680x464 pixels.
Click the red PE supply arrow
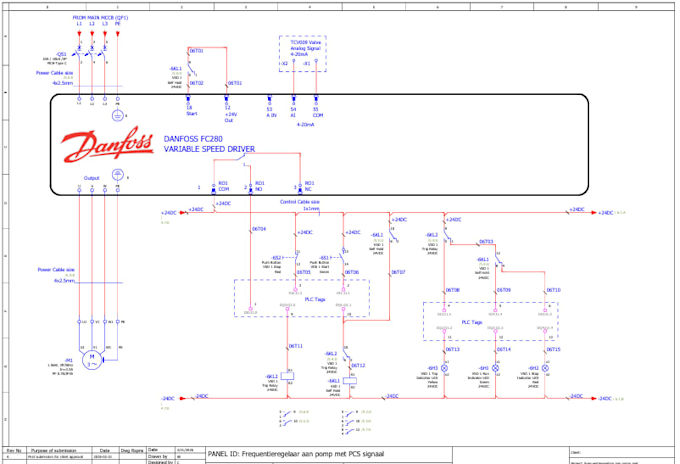[118, 33]
